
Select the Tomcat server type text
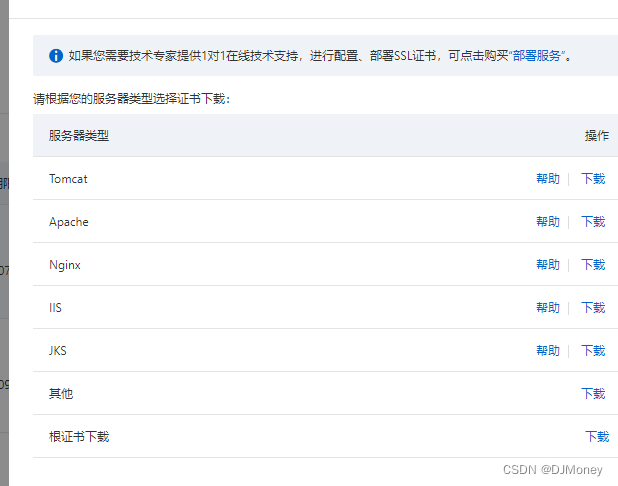coord(68,179)
